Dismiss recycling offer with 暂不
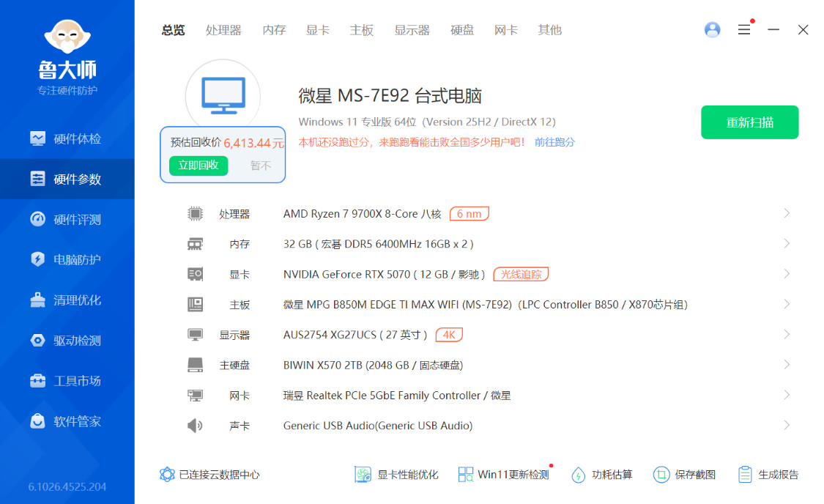The width and height of the screenshot is (824, 504). pyautogui.click(x=261, y=166)
